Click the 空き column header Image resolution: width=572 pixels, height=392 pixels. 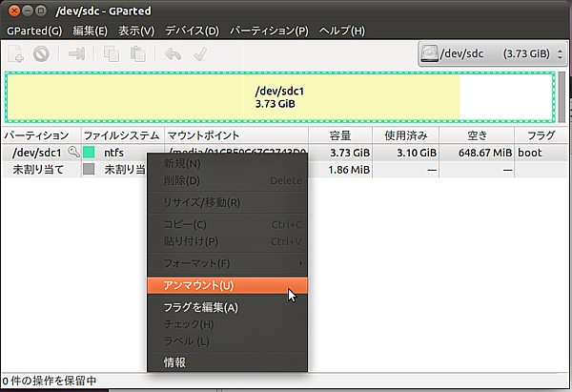point(477,135)
